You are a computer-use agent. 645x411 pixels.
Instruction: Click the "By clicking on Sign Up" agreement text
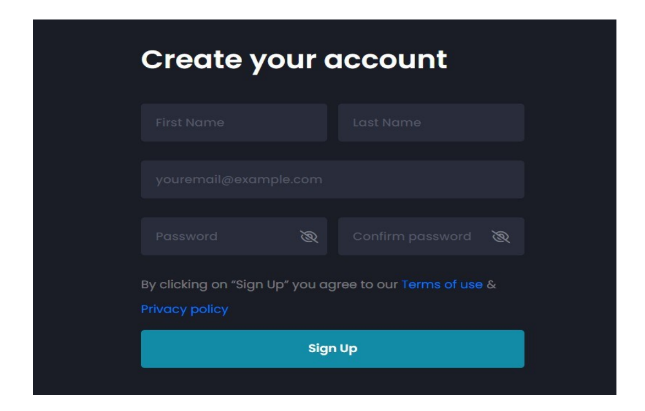pyautogui.click(x=269, y=285)
